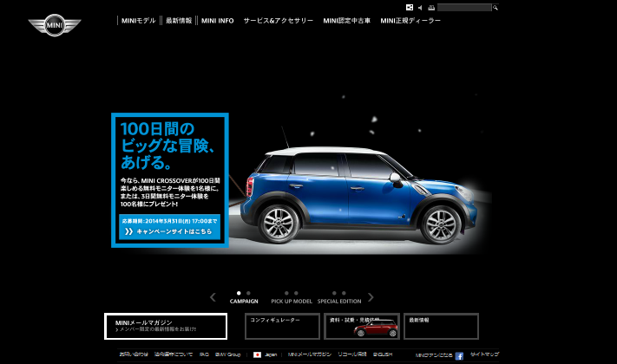
Task: Click the リコール情報 footer link
Action: [x=352, y=354]
